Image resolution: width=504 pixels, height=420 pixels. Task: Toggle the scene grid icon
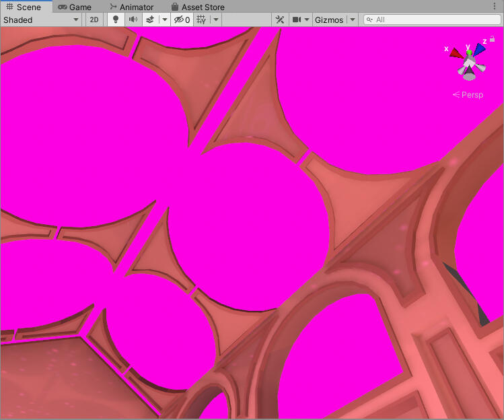point(201,20)
